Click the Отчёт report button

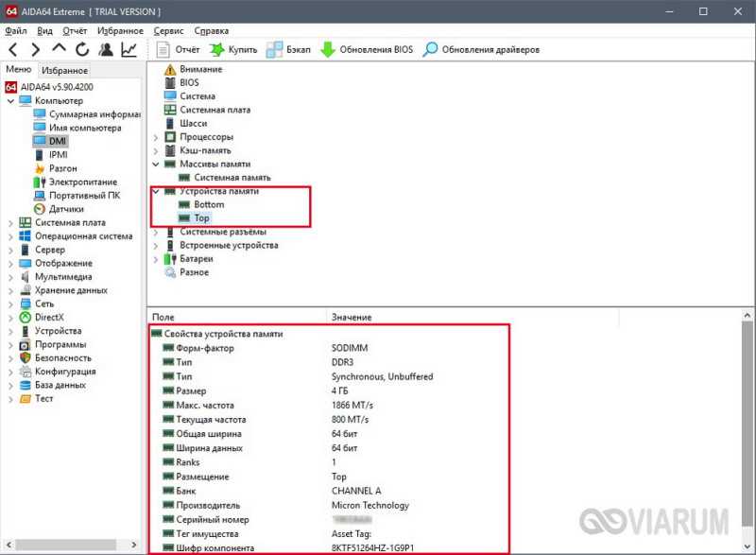pyautogui.click(x=178, y=49)
